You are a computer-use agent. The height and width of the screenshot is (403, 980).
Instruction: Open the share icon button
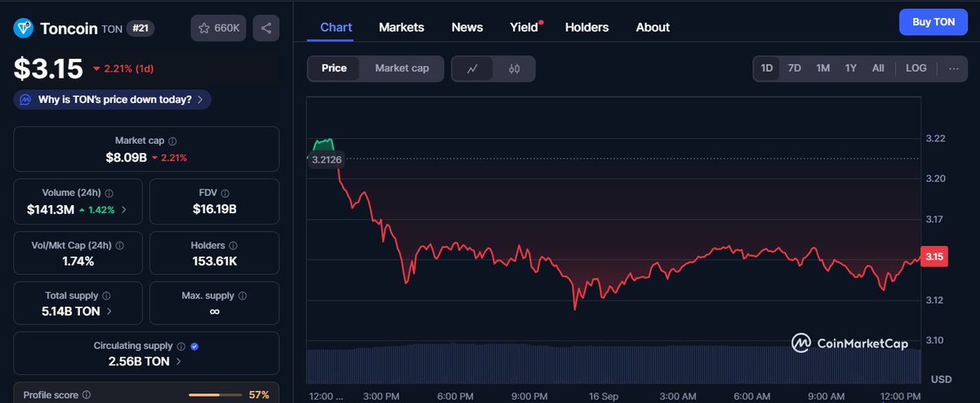266,28
